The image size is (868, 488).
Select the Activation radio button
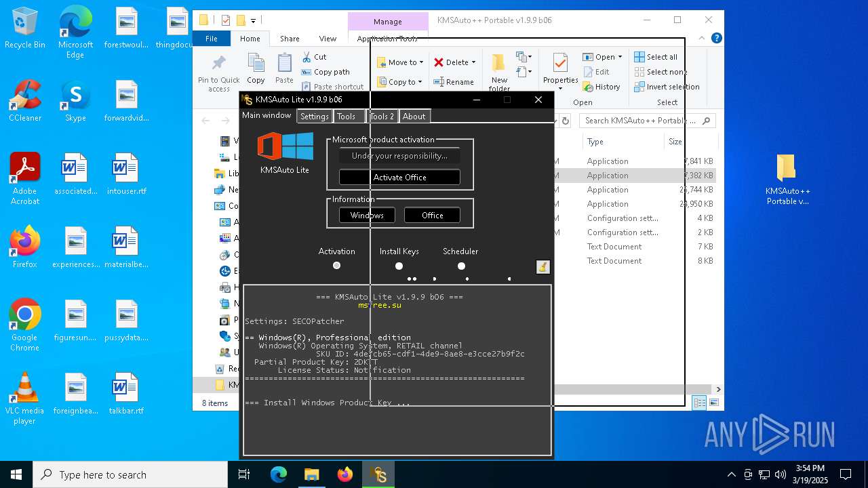[336, 266]
